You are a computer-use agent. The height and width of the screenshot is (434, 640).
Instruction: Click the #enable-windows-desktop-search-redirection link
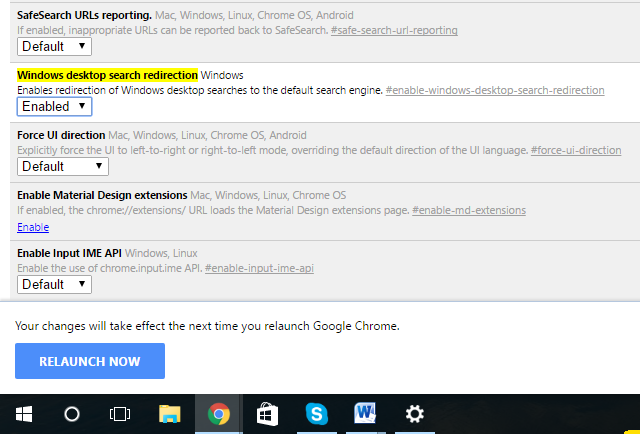point(495,90)
